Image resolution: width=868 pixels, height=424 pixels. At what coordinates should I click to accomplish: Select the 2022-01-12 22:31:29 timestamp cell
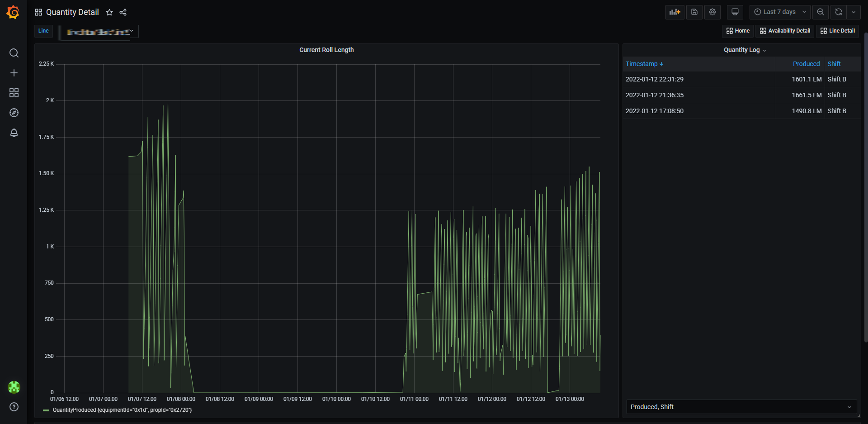(x=699, y=79)
